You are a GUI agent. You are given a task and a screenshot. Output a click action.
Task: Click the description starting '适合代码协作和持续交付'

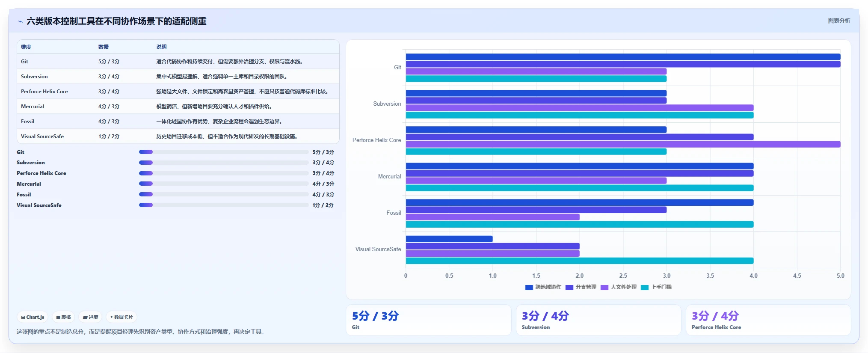[x=231, y=62]
